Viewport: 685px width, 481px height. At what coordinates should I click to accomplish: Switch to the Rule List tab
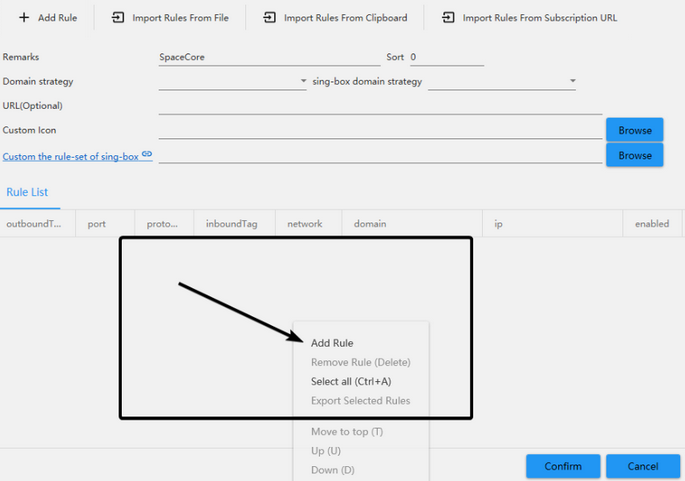pyautogui.click(x=27, y=192)
